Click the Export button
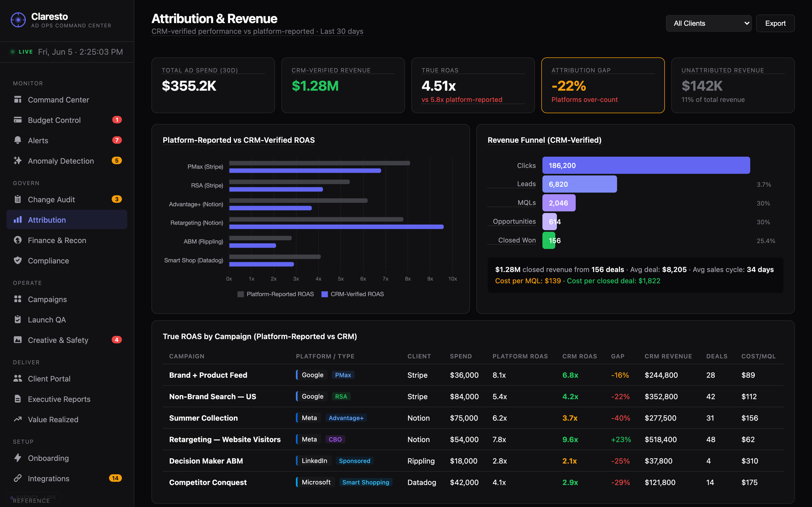Screen dimensions: 812x507 [775, 23]
